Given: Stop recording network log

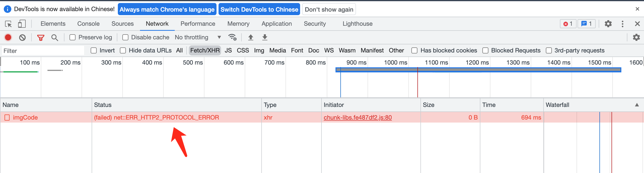Looking at the screenshot, I should pos(8,38).
